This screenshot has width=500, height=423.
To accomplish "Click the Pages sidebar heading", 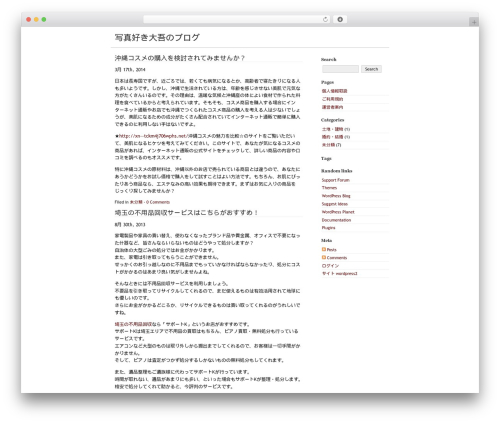I will [x=327, y=82].
